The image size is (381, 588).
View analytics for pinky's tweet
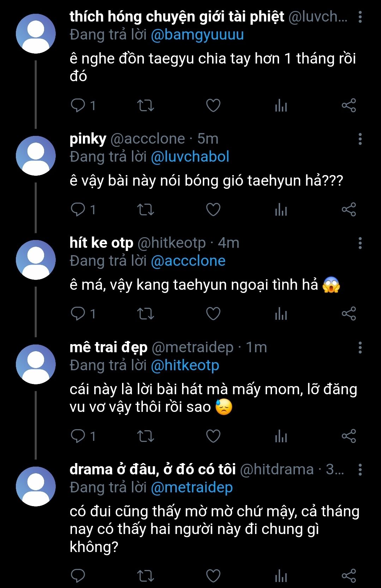(281, 210)
